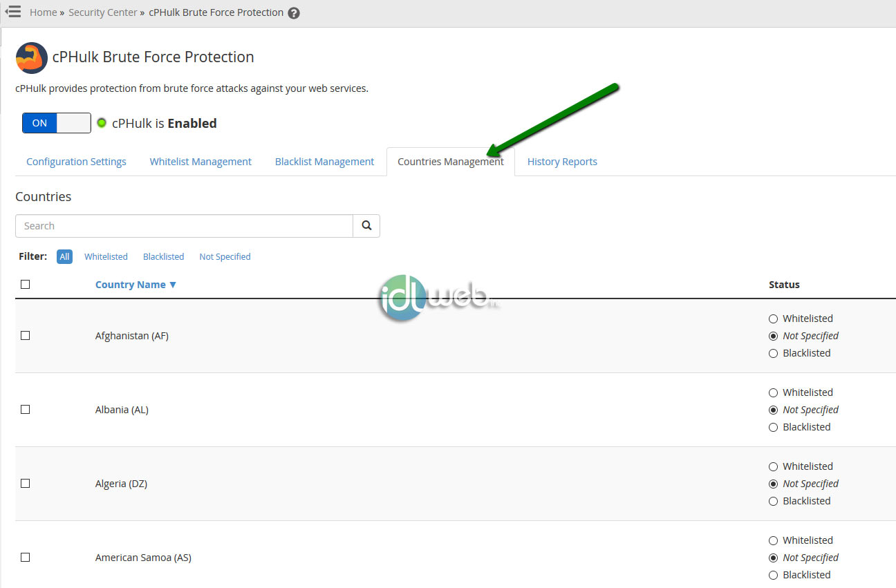Viewport: 896px width, 588px height.
Task: Click the Countries section heading
Action: click(x=43, y=197)
